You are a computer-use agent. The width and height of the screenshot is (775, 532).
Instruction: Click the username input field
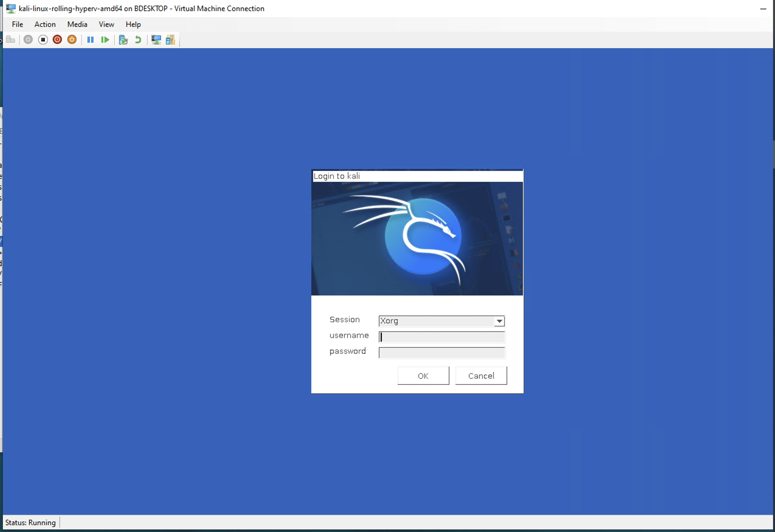pos(442,337)
